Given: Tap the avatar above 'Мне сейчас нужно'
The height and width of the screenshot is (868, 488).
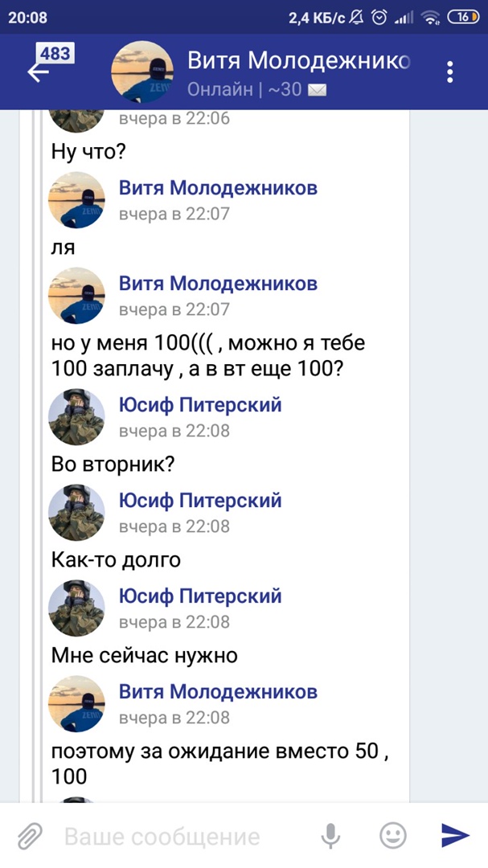Looking at the screenshot, I should 77,608.
